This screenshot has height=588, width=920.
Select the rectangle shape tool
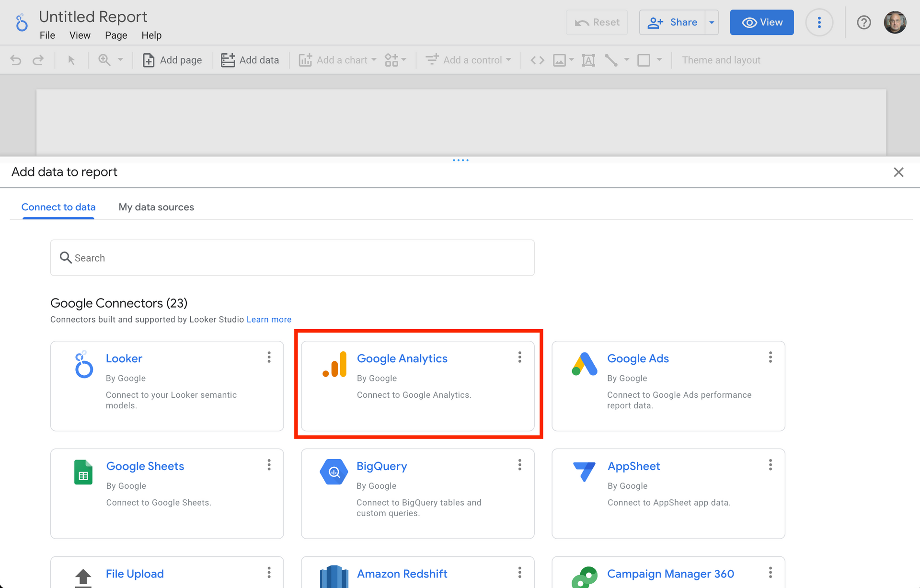(x=644, y=60)
